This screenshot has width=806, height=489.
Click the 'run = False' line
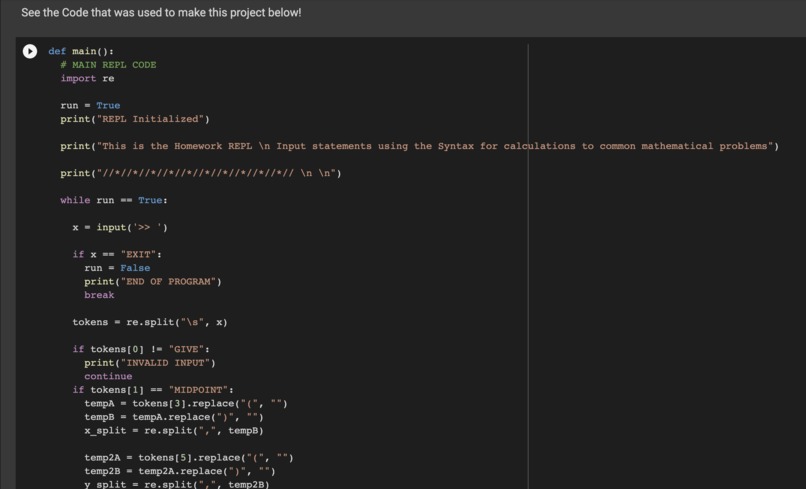(117, 268)
